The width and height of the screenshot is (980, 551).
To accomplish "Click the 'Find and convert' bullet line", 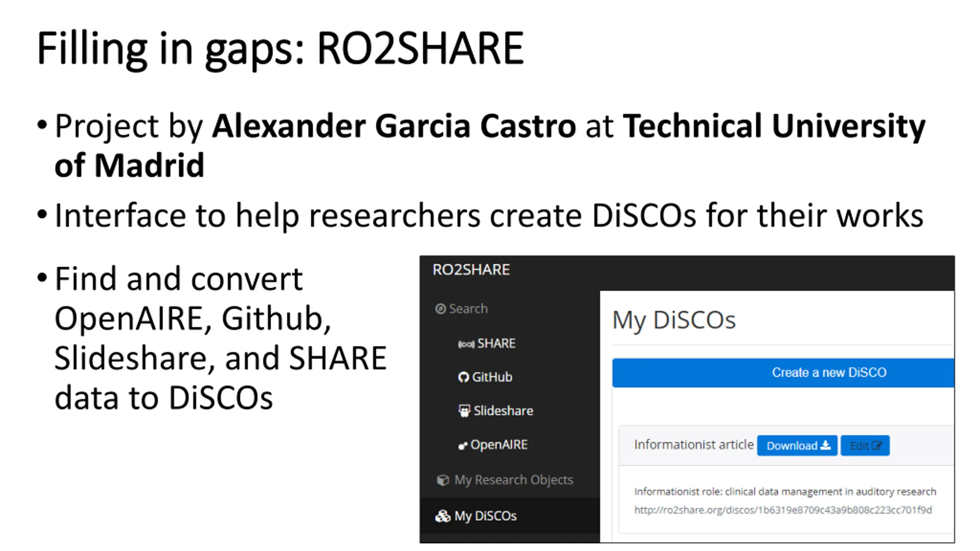I will tap(179, 279).
